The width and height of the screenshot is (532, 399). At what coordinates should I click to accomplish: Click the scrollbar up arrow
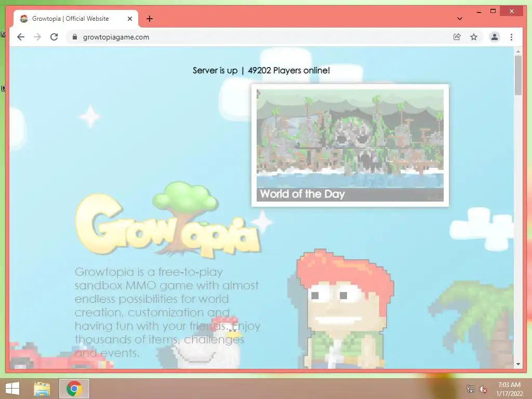pos(518,51)
